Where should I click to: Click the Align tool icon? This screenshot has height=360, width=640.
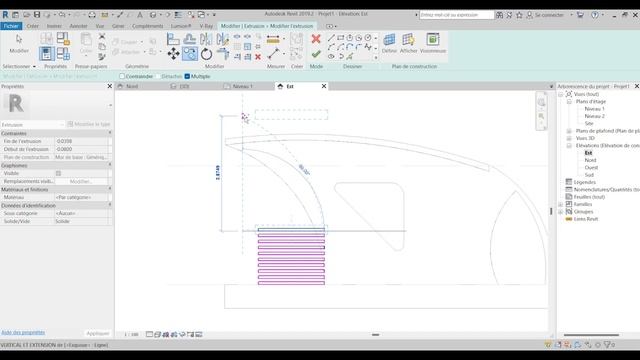[173, 39]
